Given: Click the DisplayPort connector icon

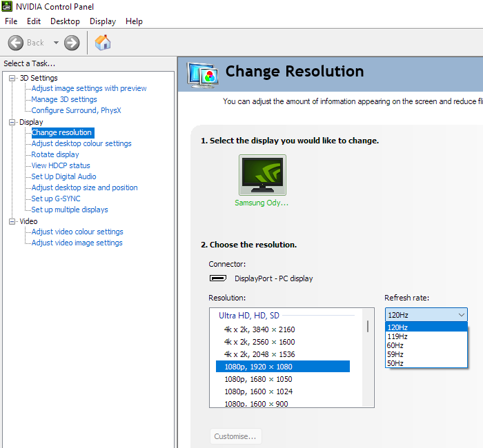Looking at the screenshot, I should [218, 278].
